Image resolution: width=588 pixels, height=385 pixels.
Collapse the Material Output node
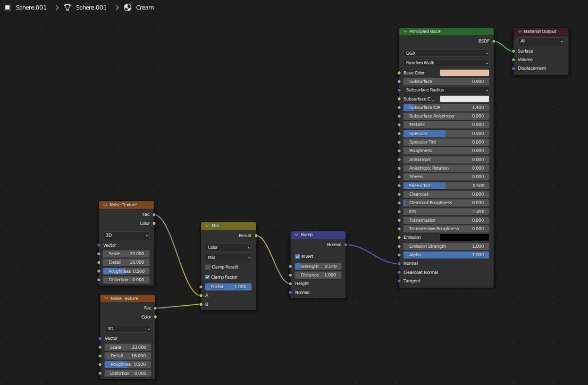tap(519, 31)
